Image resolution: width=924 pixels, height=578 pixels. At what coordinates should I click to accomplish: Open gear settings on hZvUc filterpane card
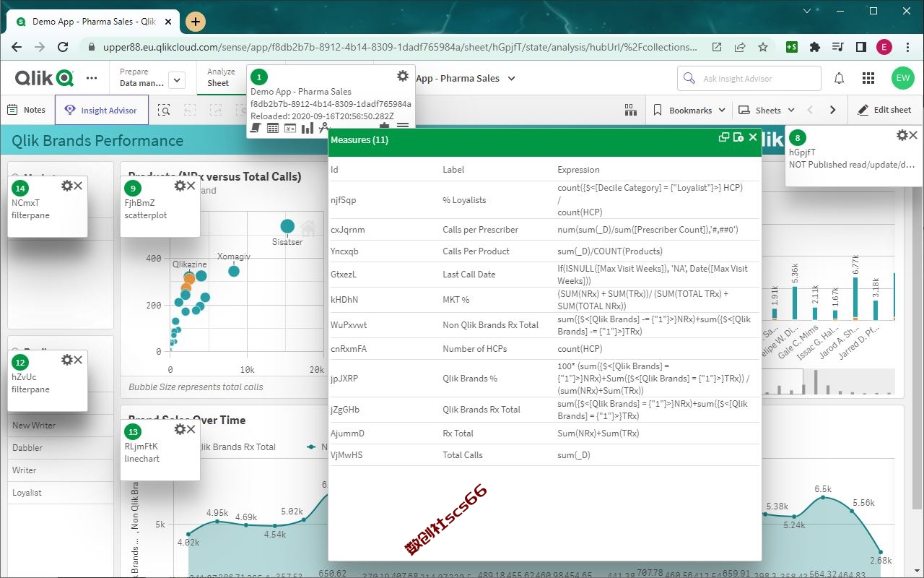(x=67, y=360)
